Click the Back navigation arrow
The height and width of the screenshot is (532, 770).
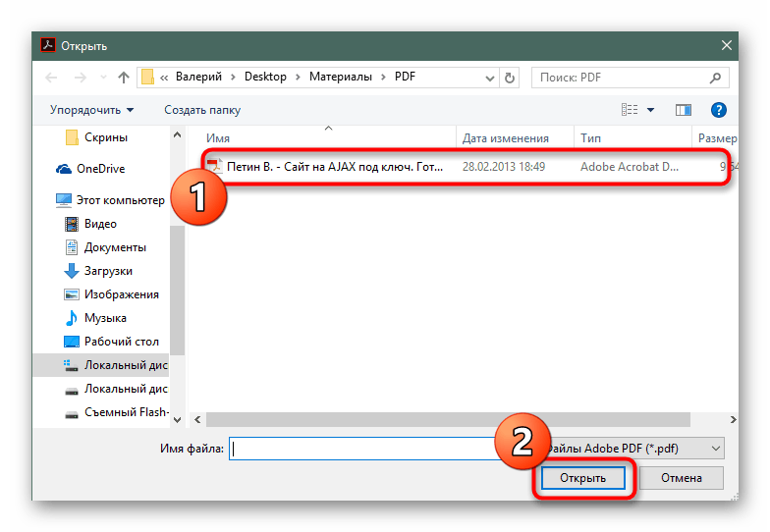pyautogui.click(x=51, y=77)
